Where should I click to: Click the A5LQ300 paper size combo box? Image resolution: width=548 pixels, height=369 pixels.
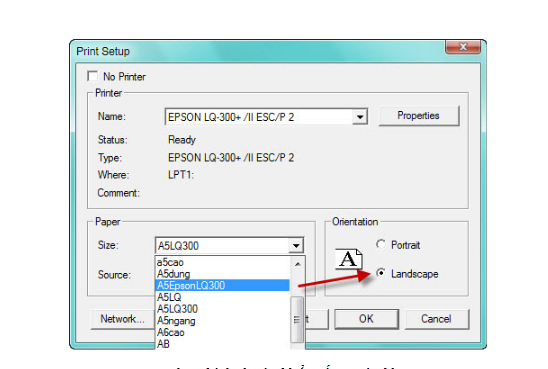tap(229, 245)
